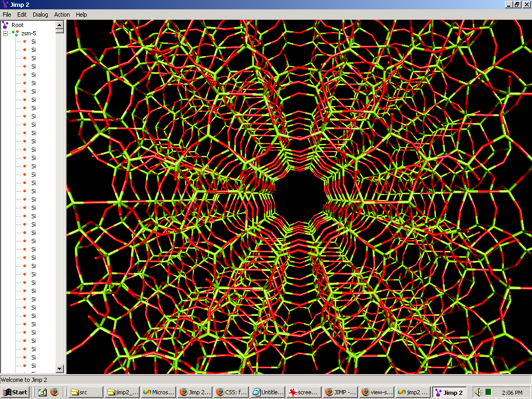Launch Firefox from the quick launch
The width and height of the screenshot is (532, 399).
point(54,392)
